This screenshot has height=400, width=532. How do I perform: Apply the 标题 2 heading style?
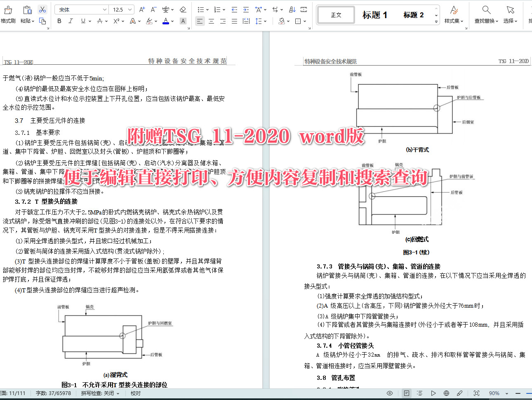413,15
